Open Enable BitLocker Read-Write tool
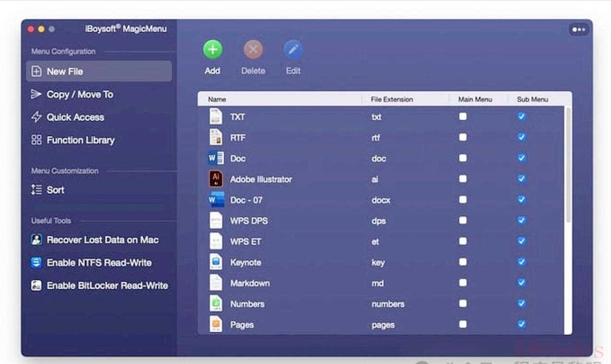This screenshot has width=611, height=364. [x=99, y=285]
